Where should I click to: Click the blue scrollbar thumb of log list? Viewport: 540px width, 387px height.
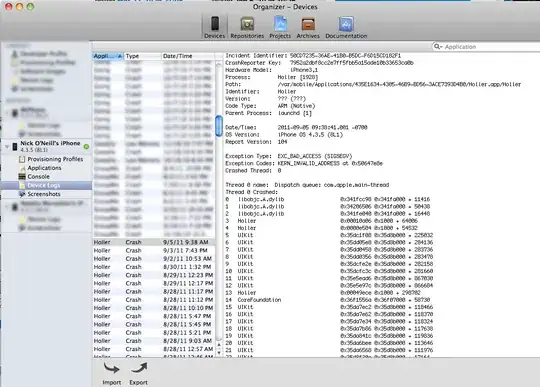(219, 126)
